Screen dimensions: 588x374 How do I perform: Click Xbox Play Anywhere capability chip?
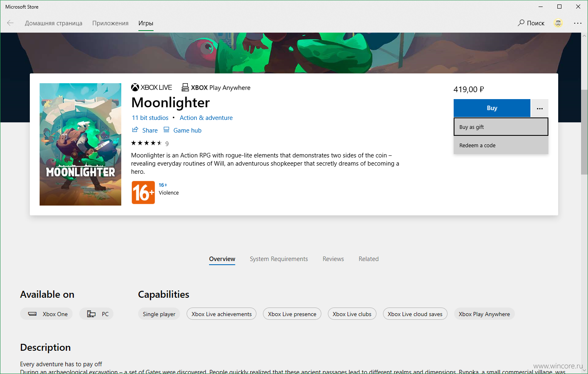coord(484,314)
